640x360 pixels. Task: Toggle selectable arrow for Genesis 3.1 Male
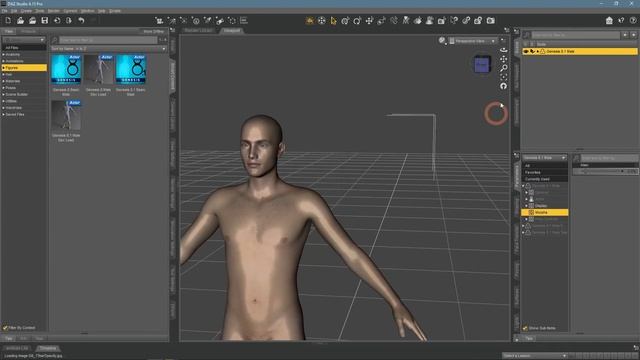533,51
